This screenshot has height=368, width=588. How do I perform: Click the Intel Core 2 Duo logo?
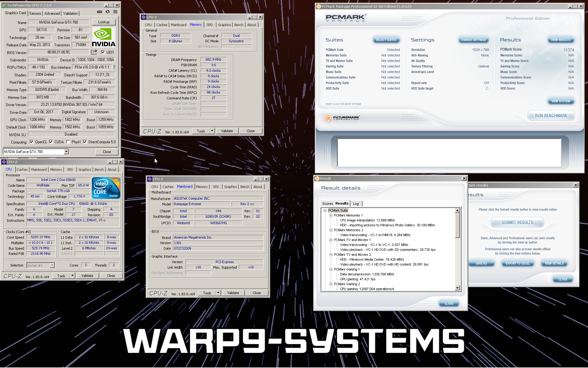[106, 188]
